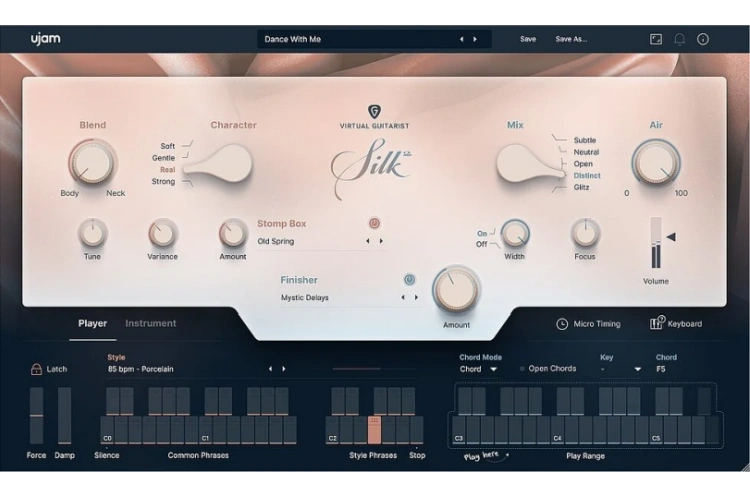Click the Save As... button
Image resolution: width=750 pixels, height=500 pixels.
click(571, 39)
